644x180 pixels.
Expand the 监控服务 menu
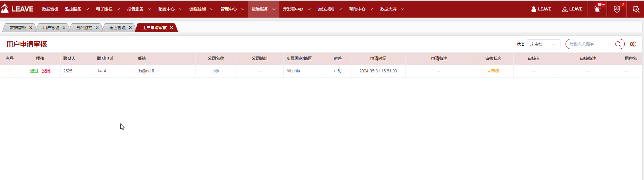[x=77, y=9]
